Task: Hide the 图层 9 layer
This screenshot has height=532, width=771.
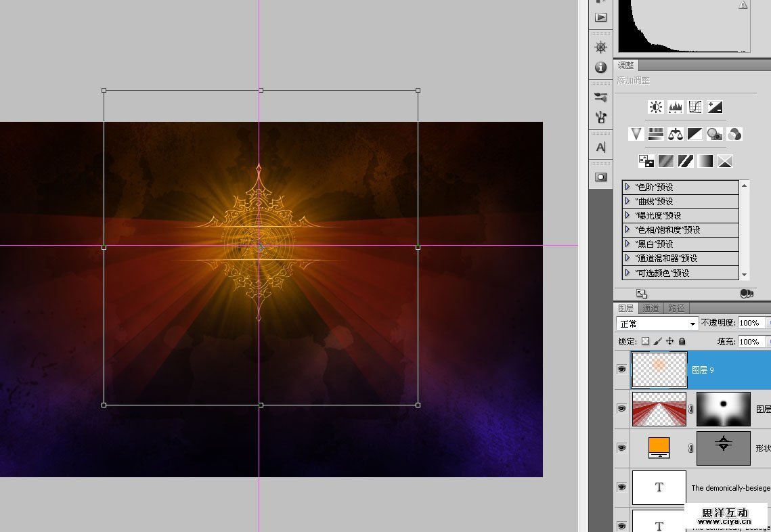Action: point(621,370)
